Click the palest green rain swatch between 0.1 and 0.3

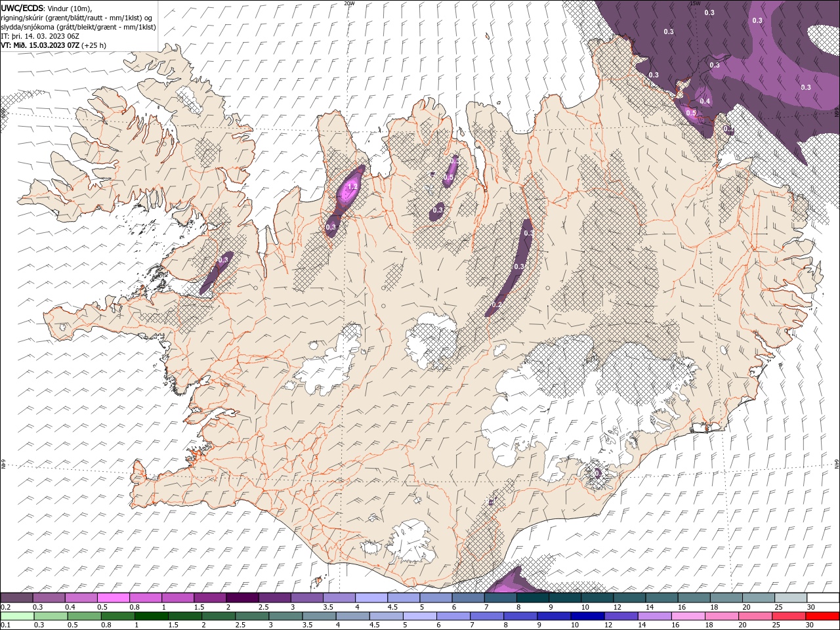(17, 616)
